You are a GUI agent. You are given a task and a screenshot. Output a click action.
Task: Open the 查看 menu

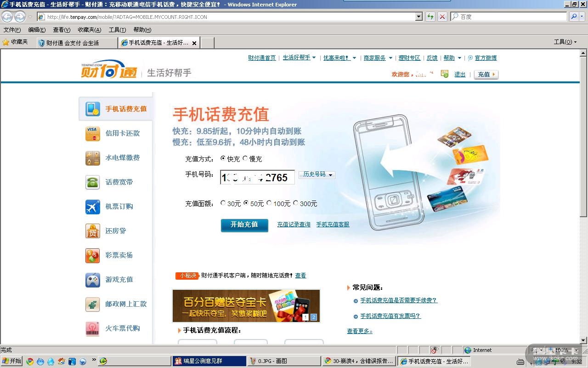(62, 30)
